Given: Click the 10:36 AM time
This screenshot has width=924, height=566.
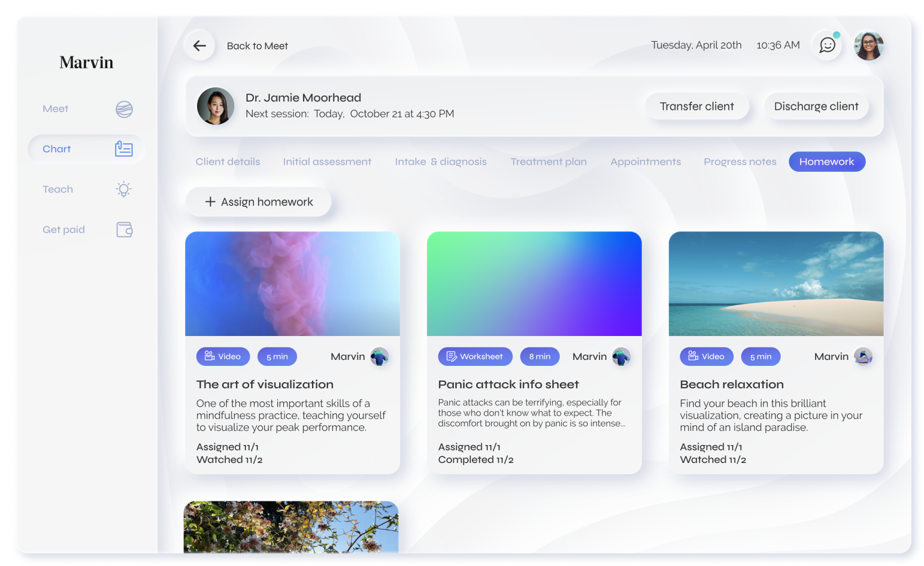Looking at the screenshot, I should [x=778, y=45].
